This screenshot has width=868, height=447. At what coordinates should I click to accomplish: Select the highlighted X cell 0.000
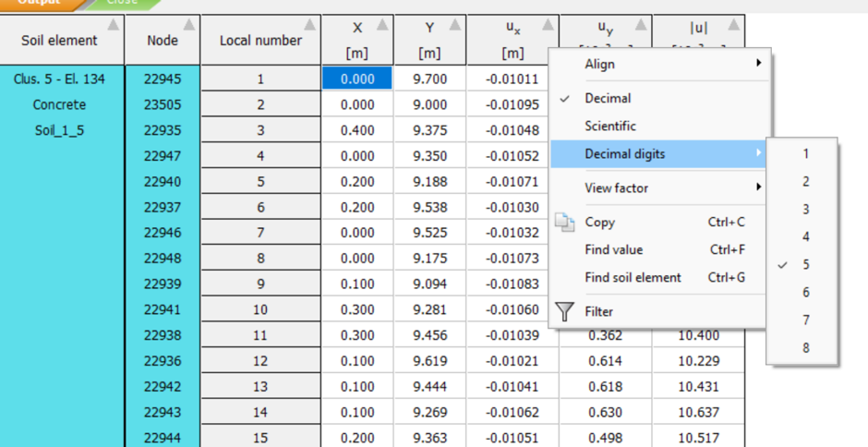coord(357,79)
